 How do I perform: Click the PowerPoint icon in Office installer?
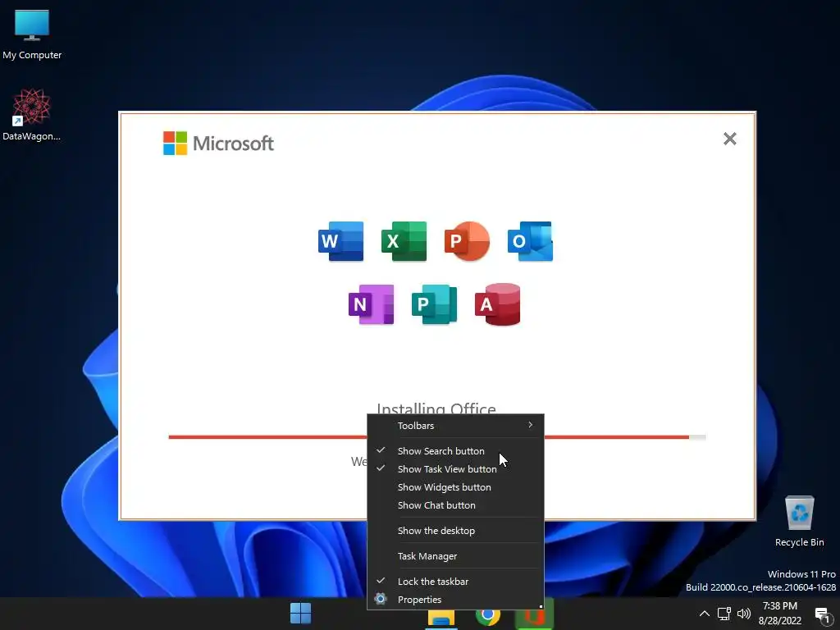pyautogui.click(x=467, y=241)
